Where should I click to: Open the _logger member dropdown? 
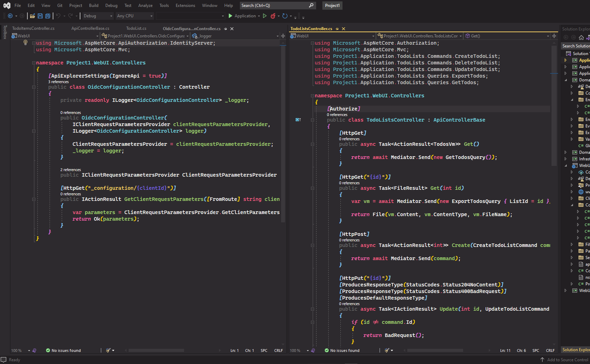(x=235, y=36)
